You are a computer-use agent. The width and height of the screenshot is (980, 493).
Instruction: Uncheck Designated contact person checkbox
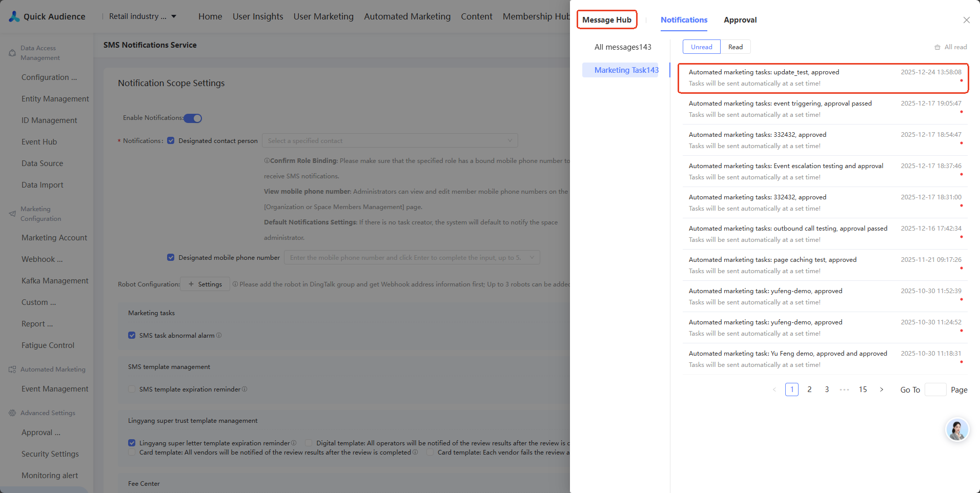click(x=171, y=141)
